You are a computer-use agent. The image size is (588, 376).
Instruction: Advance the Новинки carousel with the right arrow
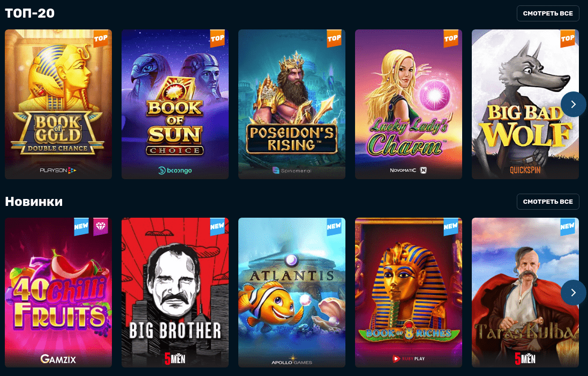(574, 293)
